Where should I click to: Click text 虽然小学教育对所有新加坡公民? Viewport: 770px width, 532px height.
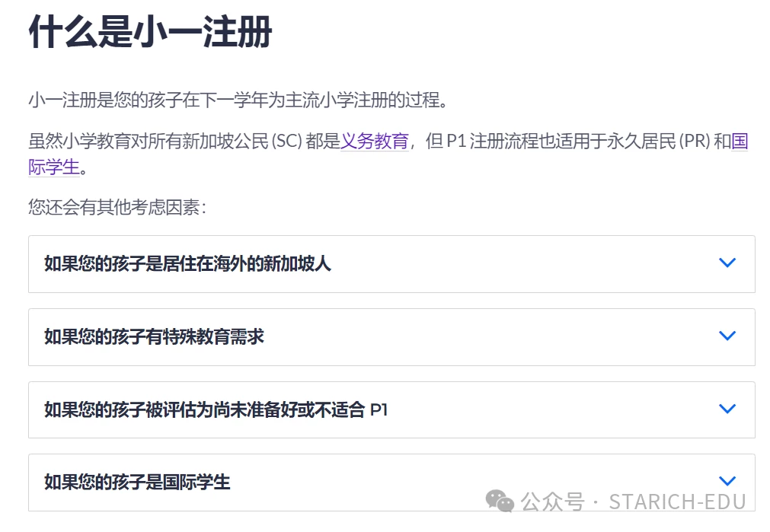click(x=149, y=142)
